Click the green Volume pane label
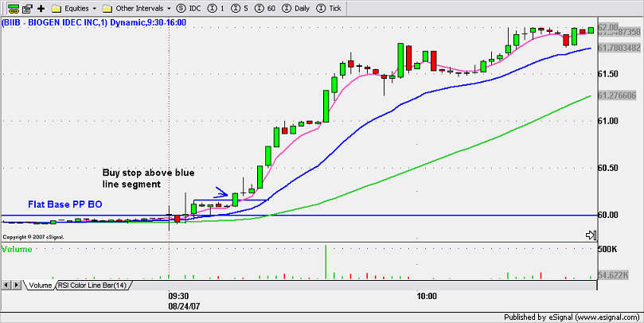The height and width of the screenshot is (323, 644). pyautogui.click(x=17, y=249)
